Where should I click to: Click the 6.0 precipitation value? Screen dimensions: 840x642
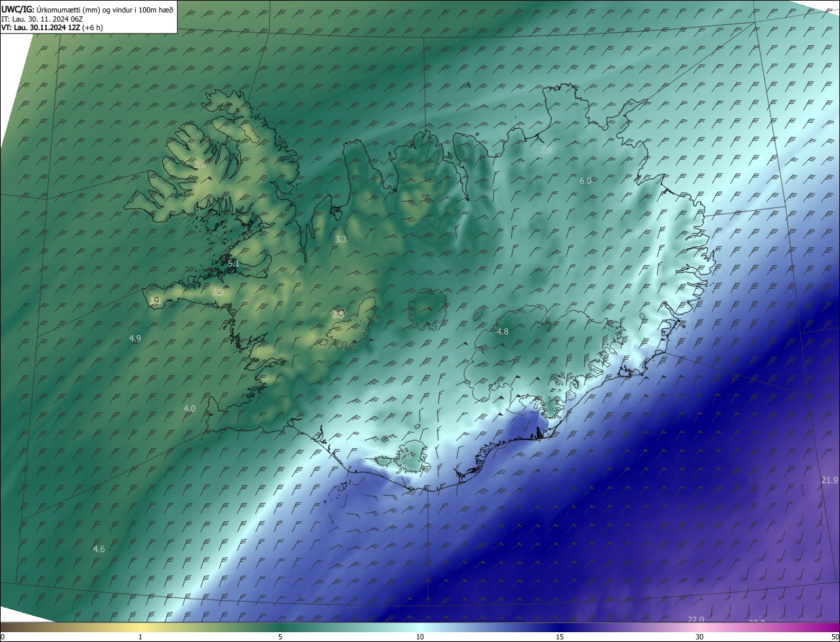585,181
